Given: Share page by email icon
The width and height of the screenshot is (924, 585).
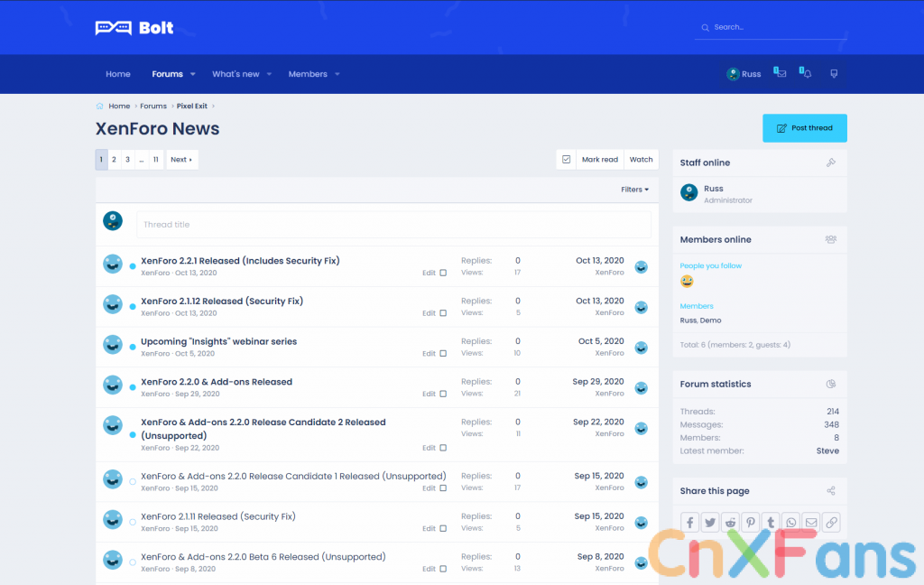Looking at the screenshot, I should [x=811, y=523].
